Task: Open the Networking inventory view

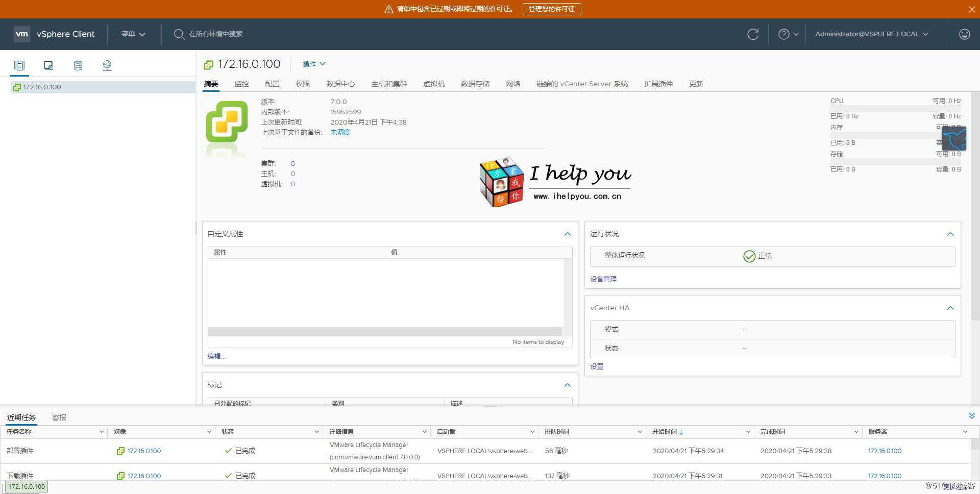Action: tap(107, 65)
